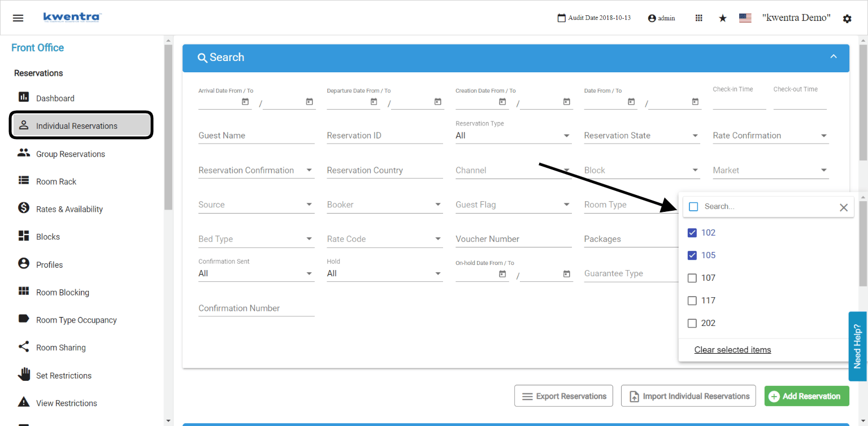Open Individual Reservations in sidebar

[x=81, y=125]
